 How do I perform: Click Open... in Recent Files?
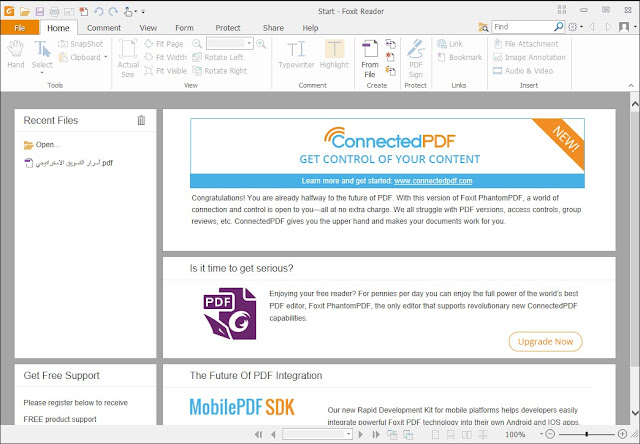[x=42, y=144]
